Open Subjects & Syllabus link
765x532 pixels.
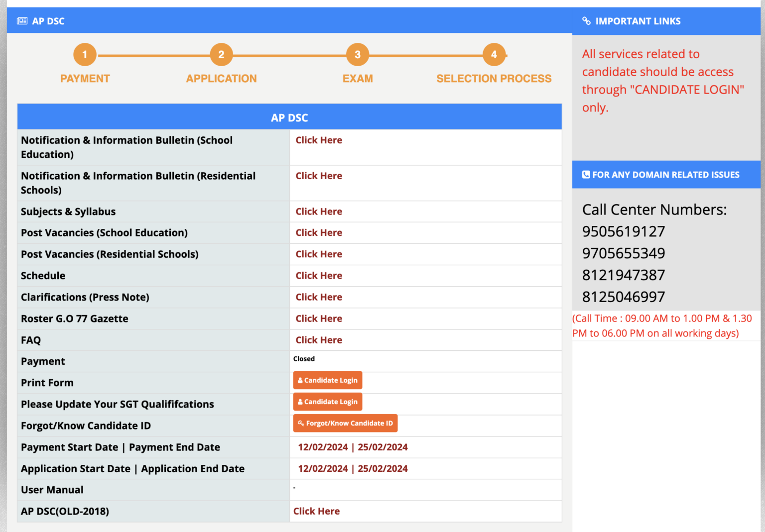[319, 212]
